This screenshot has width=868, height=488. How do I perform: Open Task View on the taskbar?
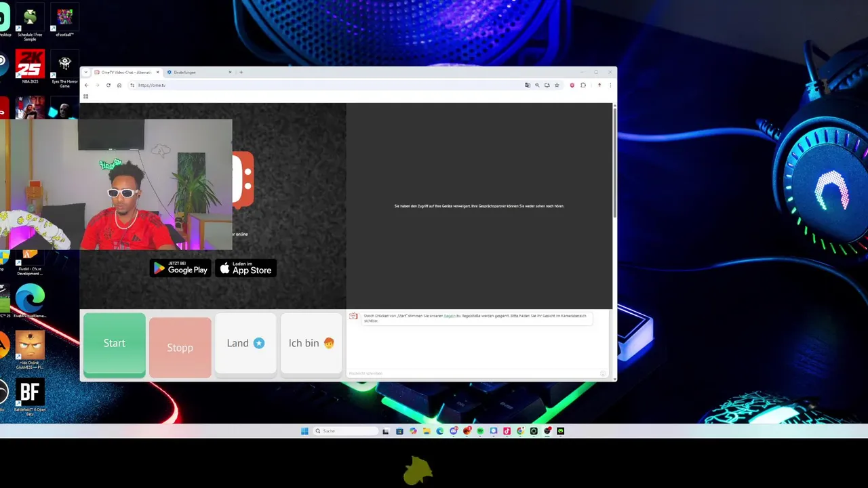click(x=386, y=431)
